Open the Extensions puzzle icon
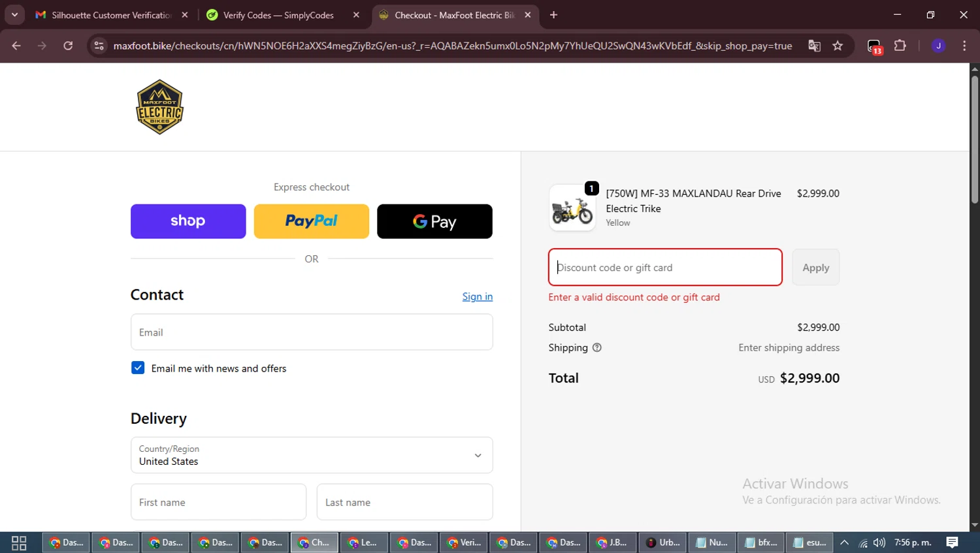The height and width of the screenshot is (553, 980). coord(900,46)
